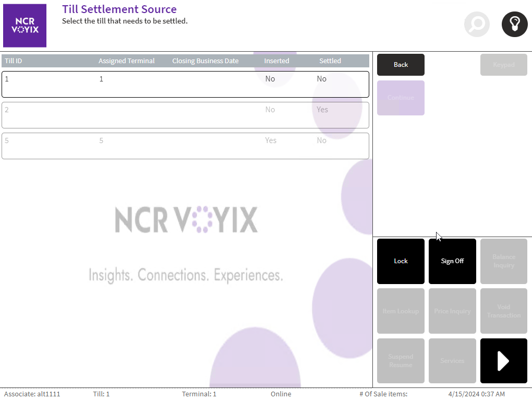The height and width of the screenshot is (400, 532).
Task: Open Item Lookup
Action: coord(401,311)
